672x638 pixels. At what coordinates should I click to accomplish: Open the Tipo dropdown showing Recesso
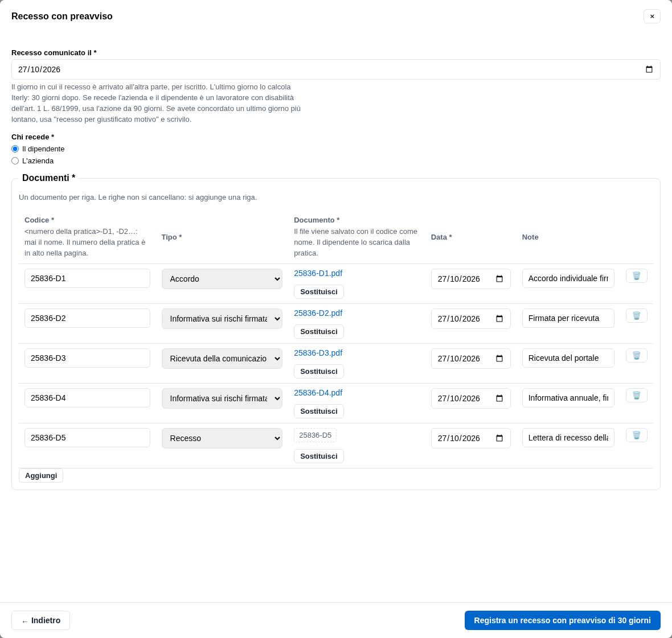[x=222, y=438]
